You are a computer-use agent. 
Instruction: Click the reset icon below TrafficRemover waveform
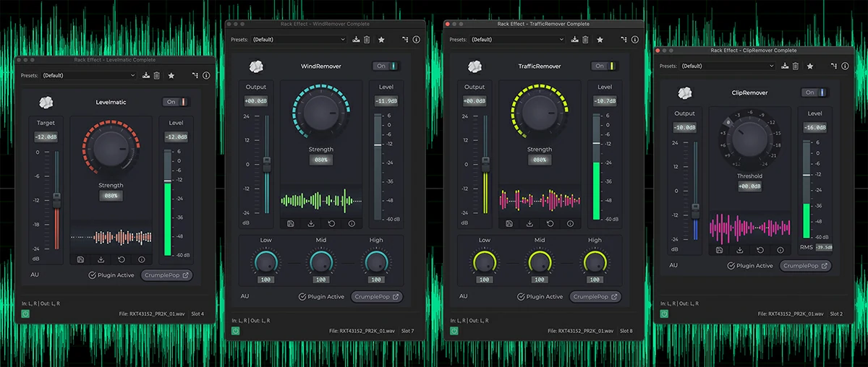pyautogui.click(x=550, y=224)
